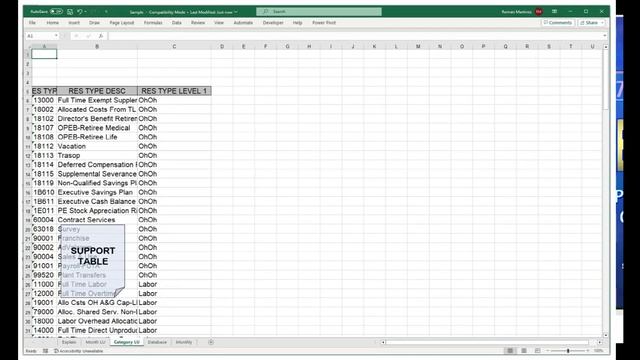Toggle the AutoSave switch
This screenshot has width=640, height=360.
[x=56, y=12]
